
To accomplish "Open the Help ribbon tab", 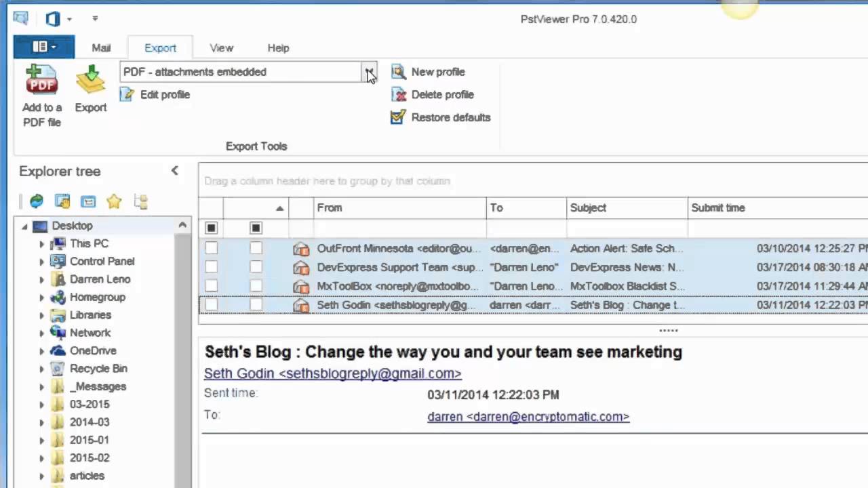I will tap(278, 48).
